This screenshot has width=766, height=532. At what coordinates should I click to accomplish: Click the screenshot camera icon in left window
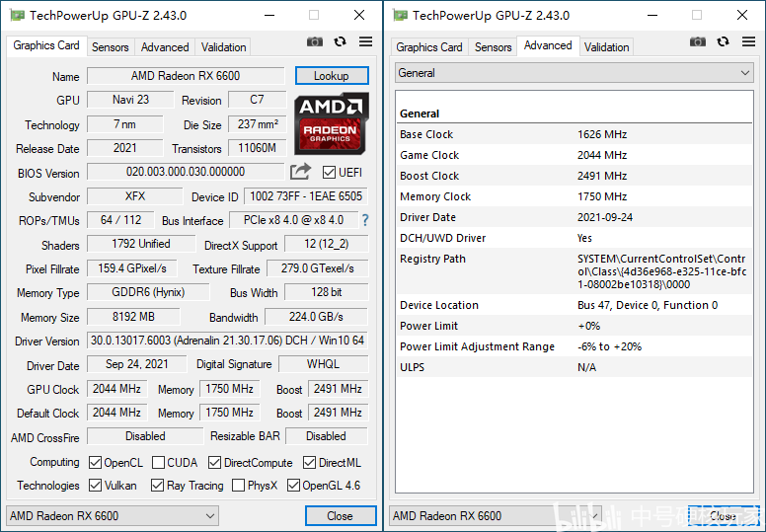point(315,42)
